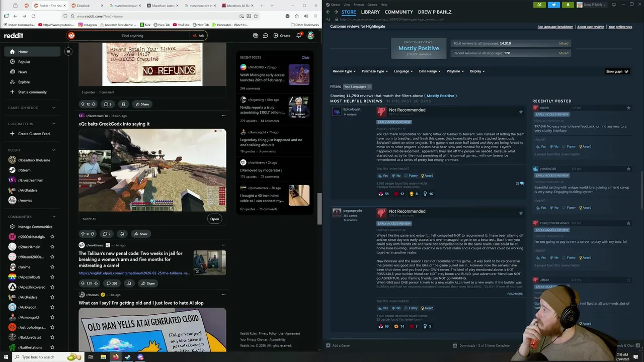This screenshot has height=362, width=644.
Task: Open the browser hamburger menu
Action: pyautogui.click(x=315, y=16)
